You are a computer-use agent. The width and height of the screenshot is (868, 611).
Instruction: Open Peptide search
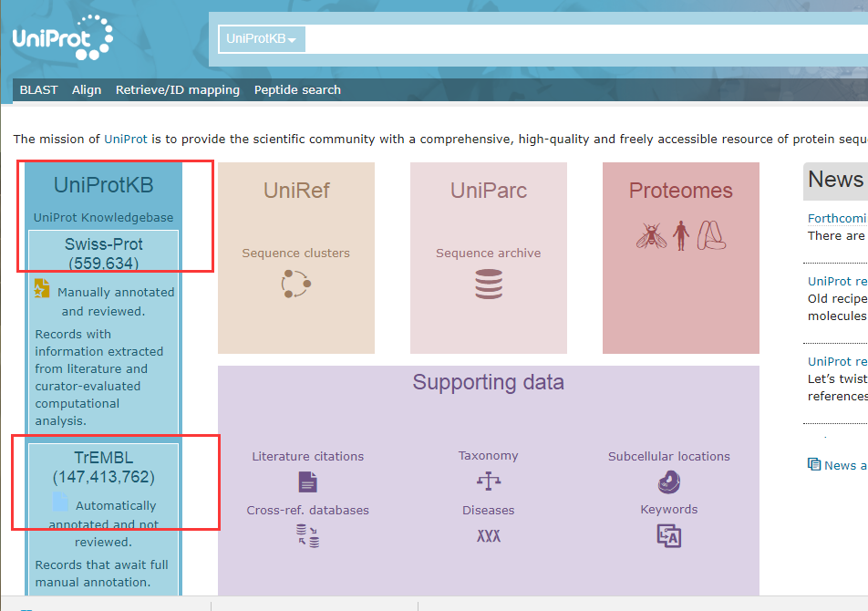tap(297, 89)
